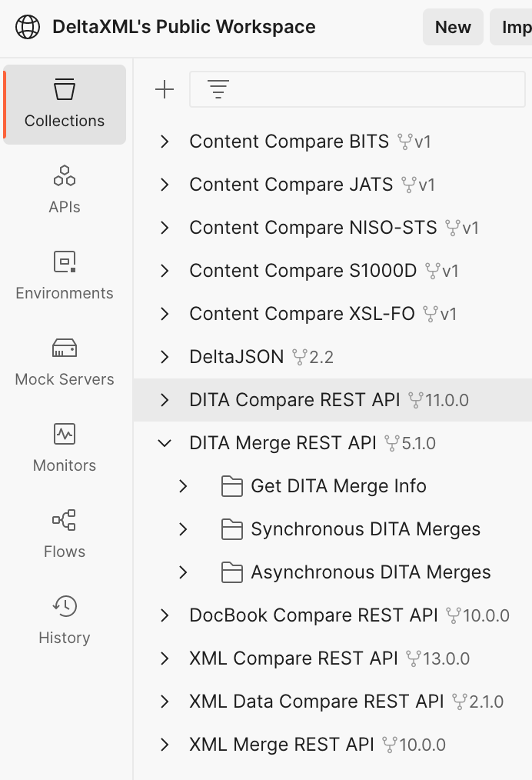Click the New button
The width and height of the screenshot is (532, 780).
[x=453, y=28]
